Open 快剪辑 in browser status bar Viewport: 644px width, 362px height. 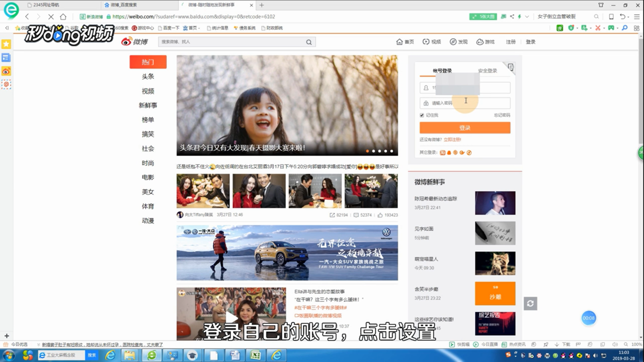[x=460, y=344]
